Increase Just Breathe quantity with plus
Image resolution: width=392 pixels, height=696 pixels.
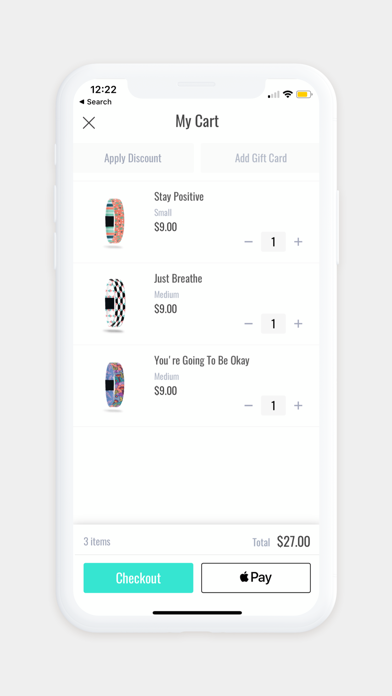point(298,324)
